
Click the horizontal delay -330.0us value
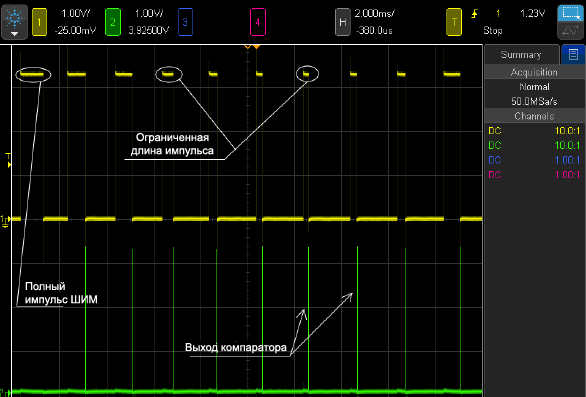(374, 30)
